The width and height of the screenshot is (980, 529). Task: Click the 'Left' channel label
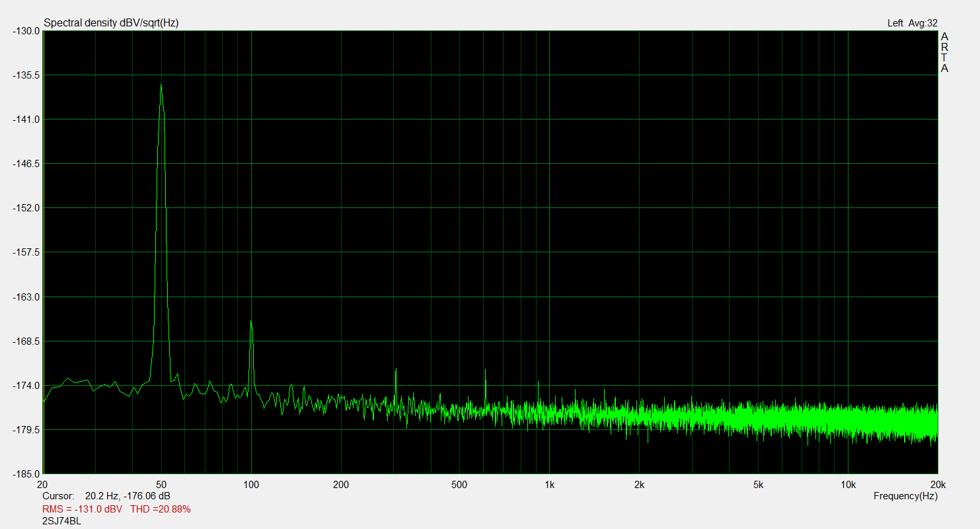tap(895, 23)
